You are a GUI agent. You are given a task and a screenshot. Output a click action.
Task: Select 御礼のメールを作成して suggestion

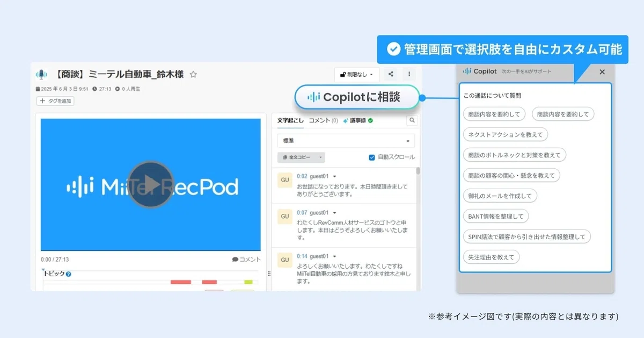click(500, 196)
